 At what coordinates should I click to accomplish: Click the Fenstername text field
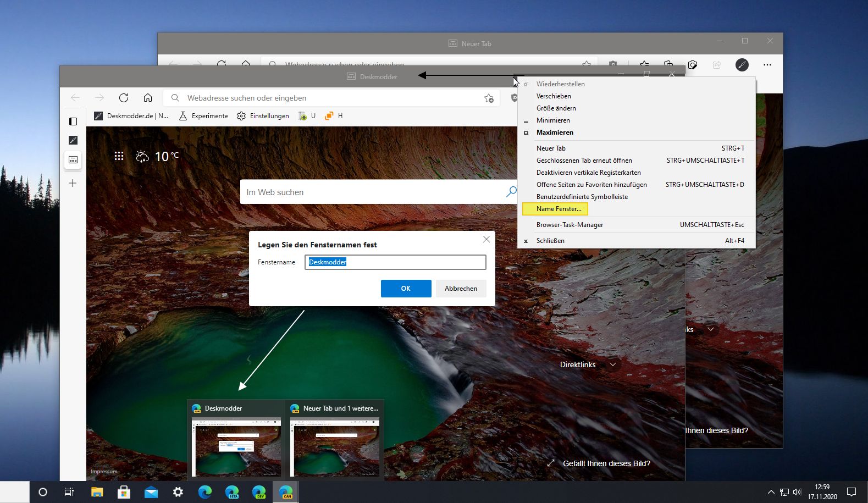pos(395,262)
